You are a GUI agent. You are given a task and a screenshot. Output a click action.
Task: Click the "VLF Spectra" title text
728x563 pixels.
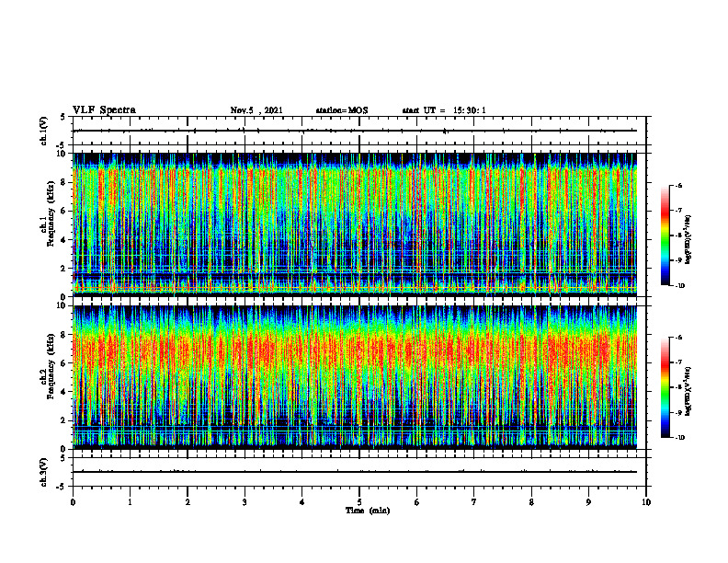[x=104, y=110]
